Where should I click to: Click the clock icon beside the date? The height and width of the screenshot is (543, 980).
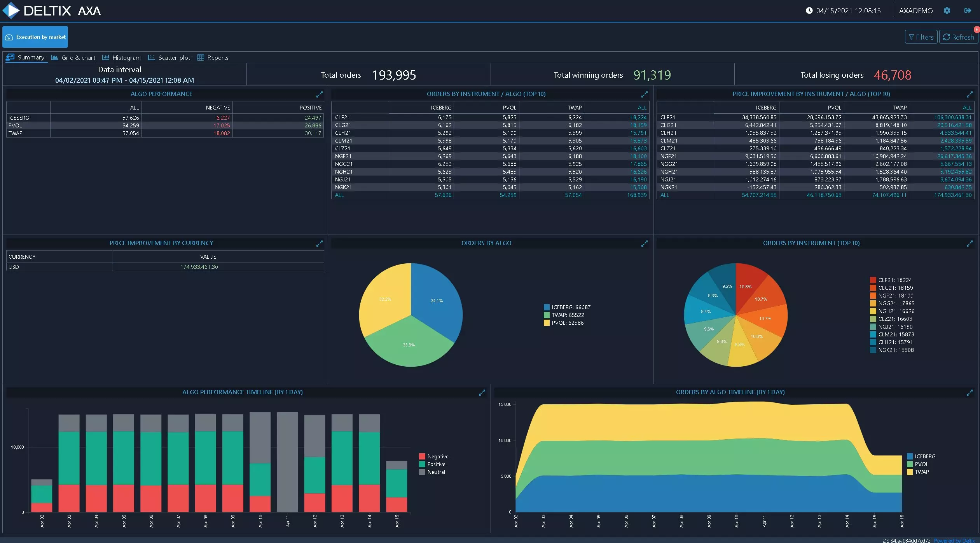(809, 10)
